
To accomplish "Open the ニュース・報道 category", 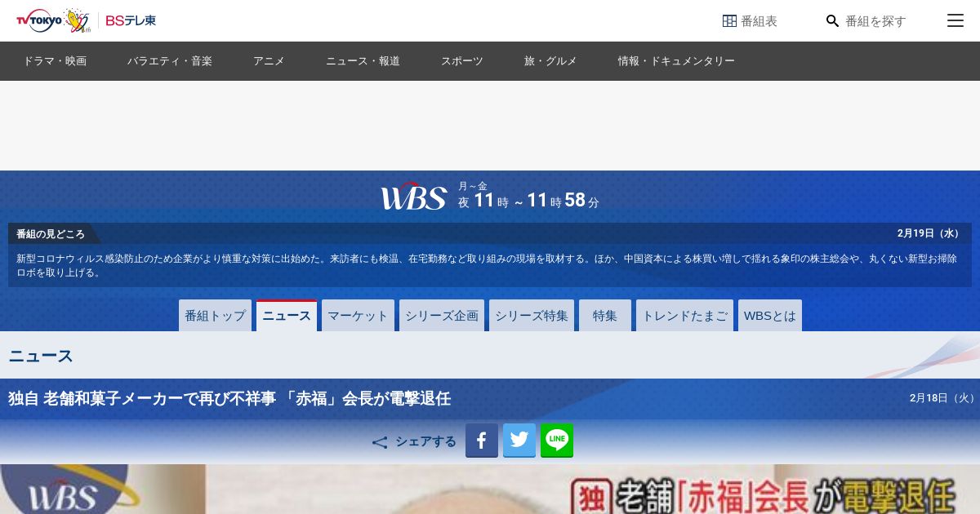I will (x=363, y=61).
